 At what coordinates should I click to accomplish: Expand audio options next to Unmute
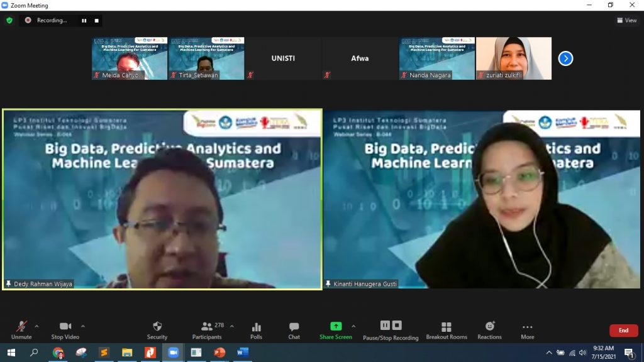pyautogui.click(x=36, y=326)
